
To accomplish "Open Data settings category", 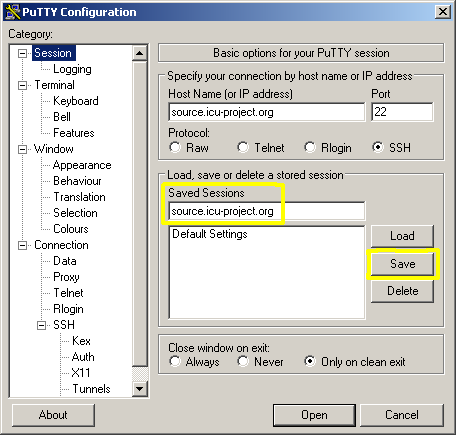I will [65, 261].
